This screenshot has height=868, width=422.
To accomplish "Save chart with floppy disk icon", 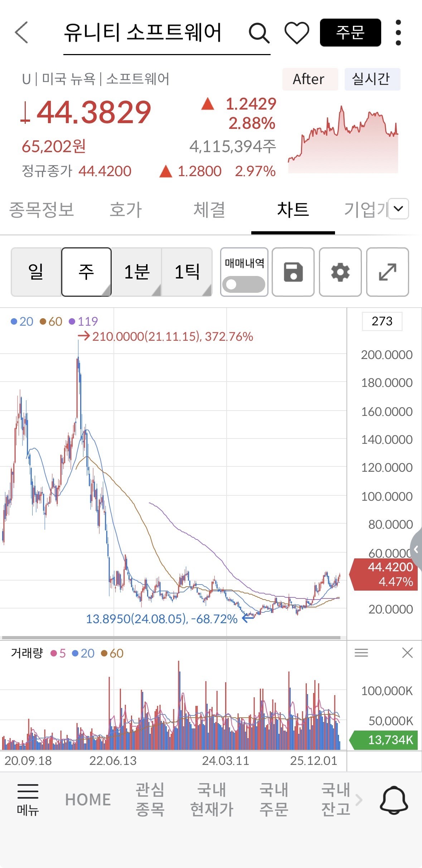I will [293, 272].
